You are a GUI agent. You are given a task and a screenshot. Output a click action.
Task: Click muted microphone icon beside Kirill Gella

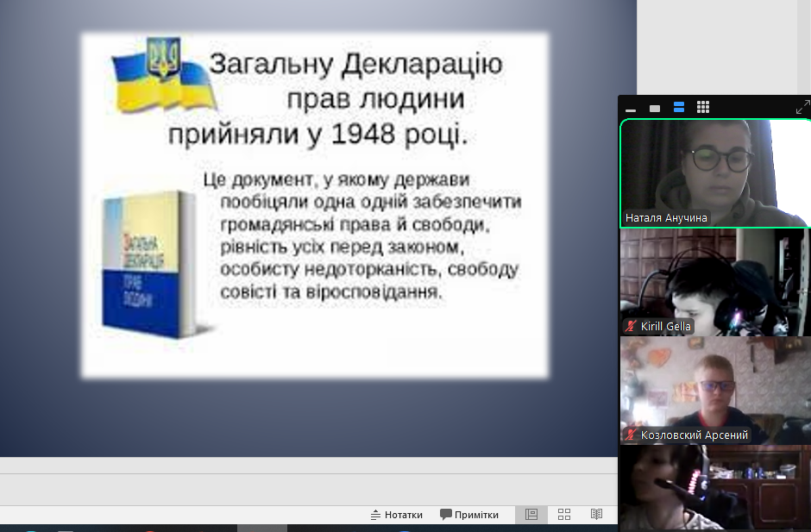[632, 327]
